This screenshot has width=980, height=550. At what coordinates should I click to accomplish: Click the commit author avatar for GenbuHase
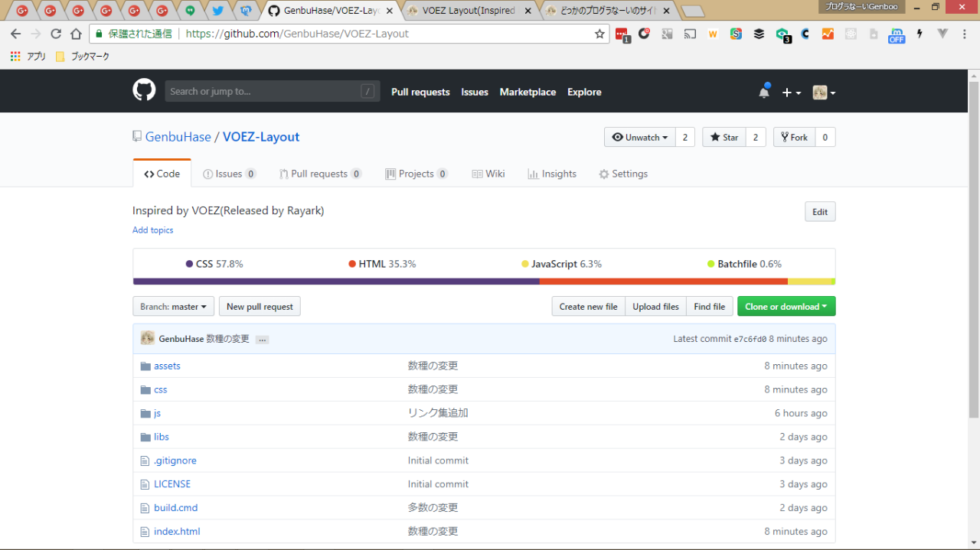click(x=148, y=338)
